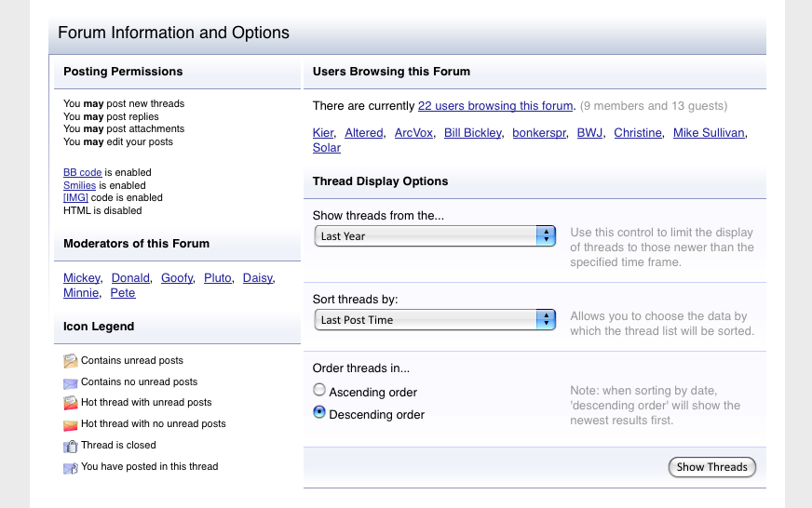The width and height of the screenshot is (812, 508).
Task: Click the 'You have posted in this thread' icon
Action: click(71, 468)
